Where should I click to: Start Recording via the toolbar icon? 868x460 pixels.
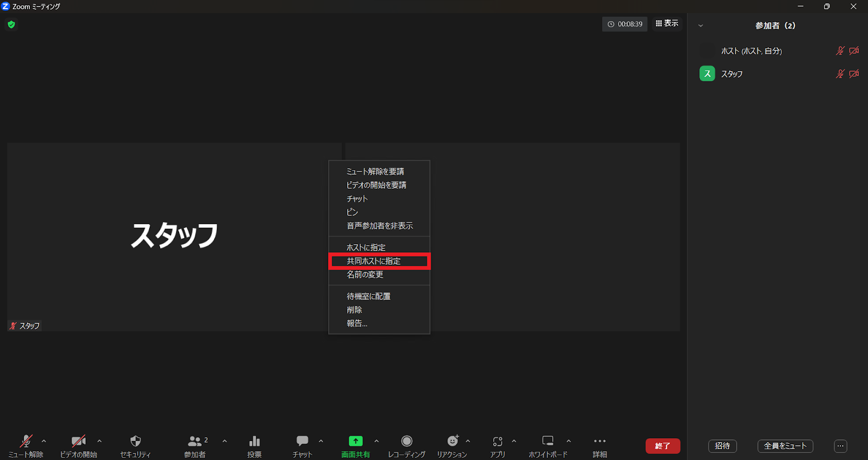406,442
